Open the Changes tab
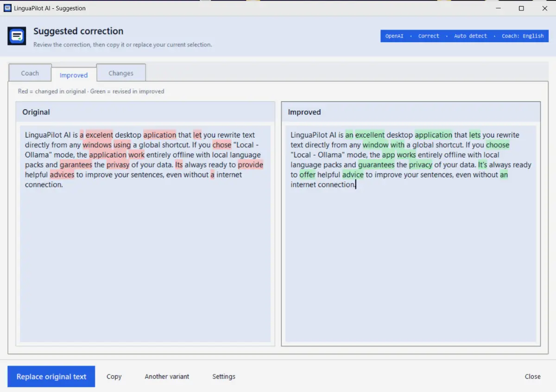556x392 pixels. point(121,73)
